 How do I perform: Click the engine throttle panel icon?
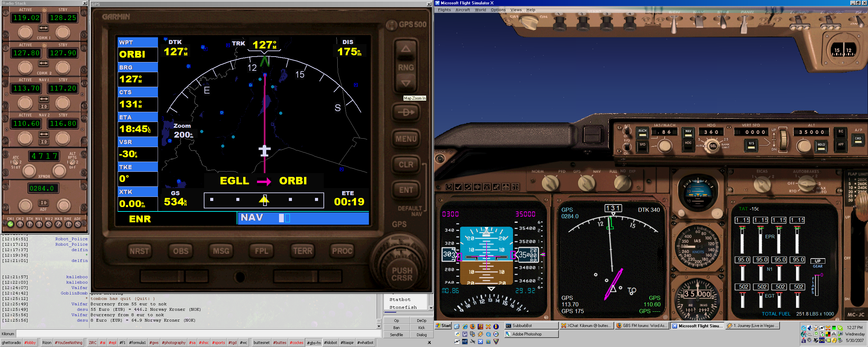(506, 187)
